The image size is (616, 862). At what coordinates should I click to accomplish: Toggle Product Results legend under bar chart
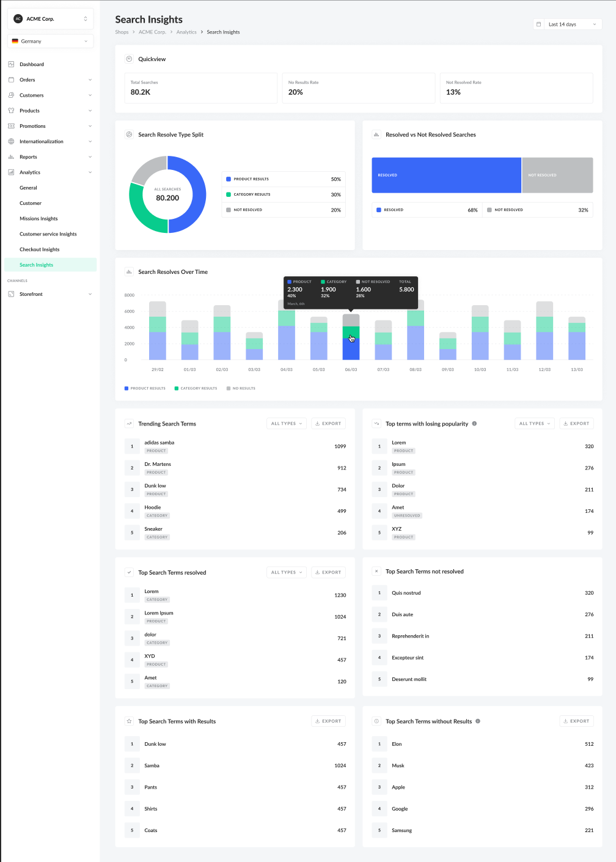tap(145, 388)
